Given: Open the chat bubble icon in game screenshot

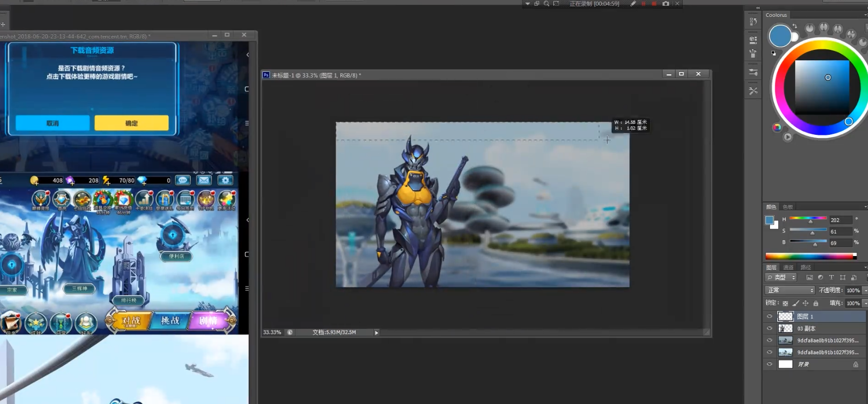Looking at the screenshot, I should point(183,180).
